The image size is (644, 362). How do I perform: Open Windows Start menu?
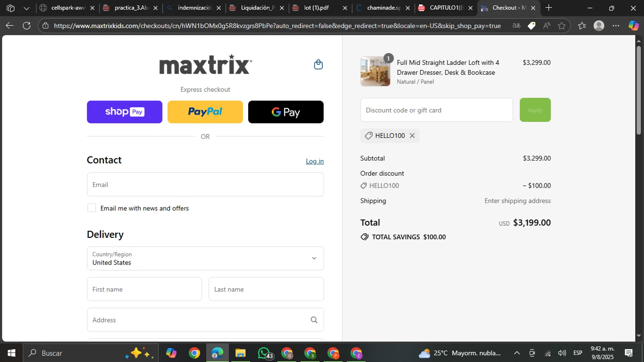[x=12, y=353]
